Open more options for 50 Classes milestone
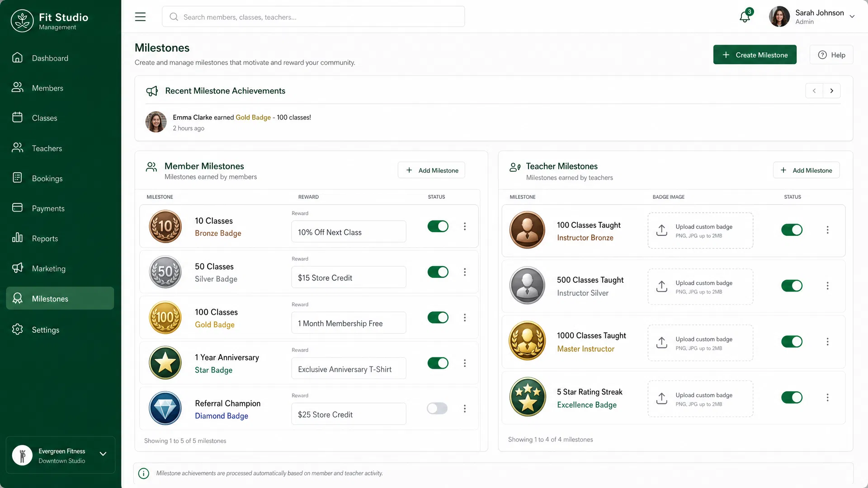Viewport: 868px width, 488px height. point(465,272)
